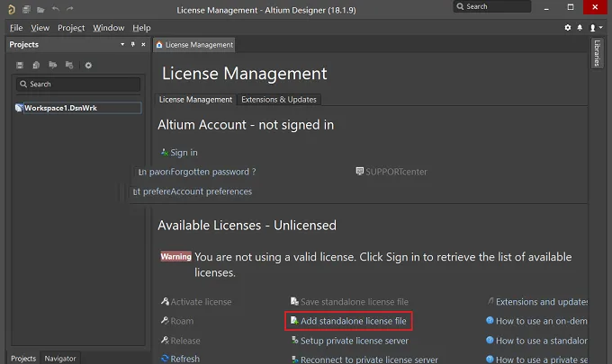Click help icon beside How to use an on-demand
Viewport: 612px width, 364px height.
tap(490, 320)
